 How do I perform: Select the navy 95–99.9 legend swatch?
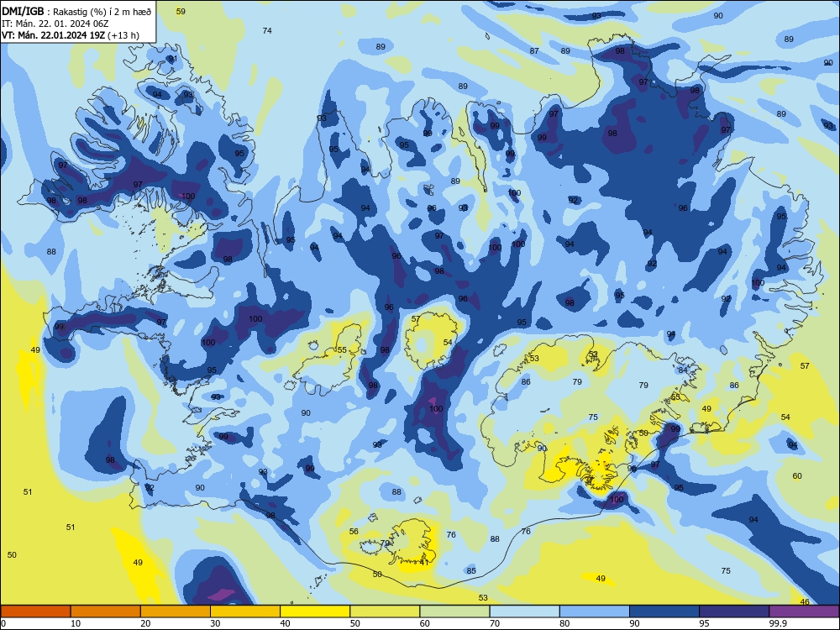pos(734,612)
